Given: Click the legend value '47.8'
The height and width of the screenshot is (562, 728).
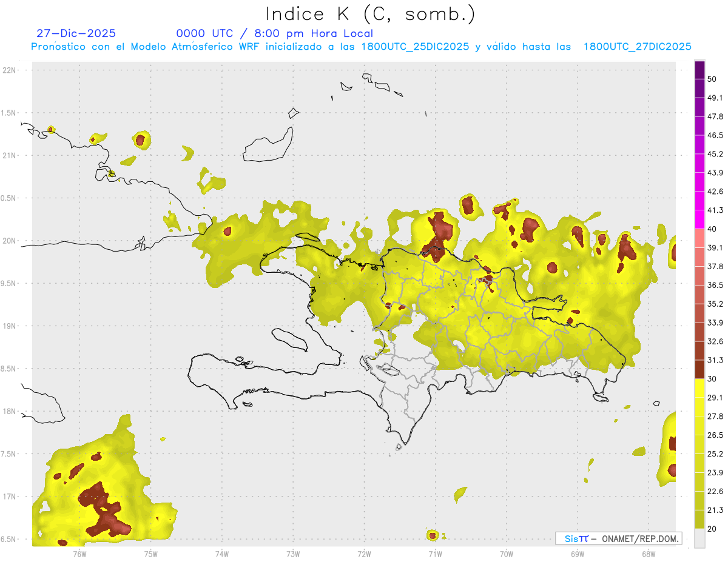Looking at the screenshot, I should (x=715, y=116).
